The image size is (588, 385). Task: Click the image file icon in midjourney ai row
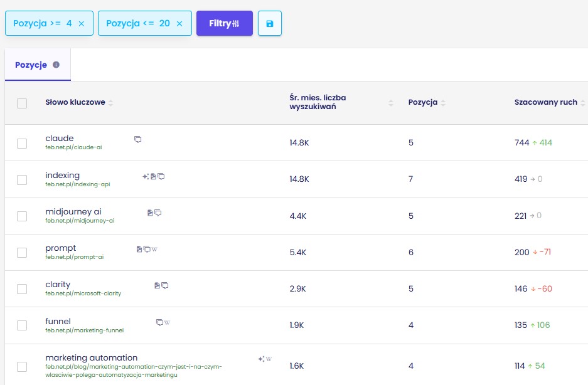tap(150, 213)
